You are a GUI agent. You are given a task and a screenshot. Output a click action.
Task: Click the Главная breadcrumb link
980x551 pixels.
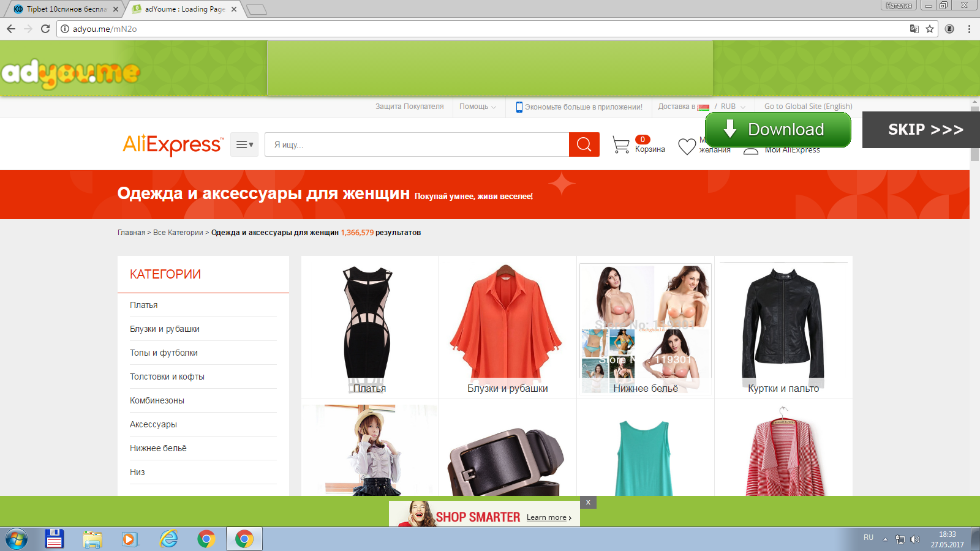(132, 233)
